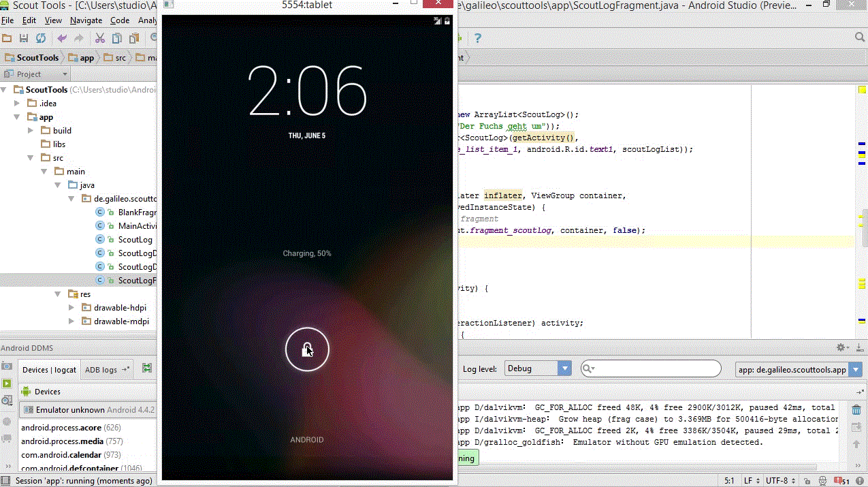Click the green DDMS run icon

click(7, 383)
